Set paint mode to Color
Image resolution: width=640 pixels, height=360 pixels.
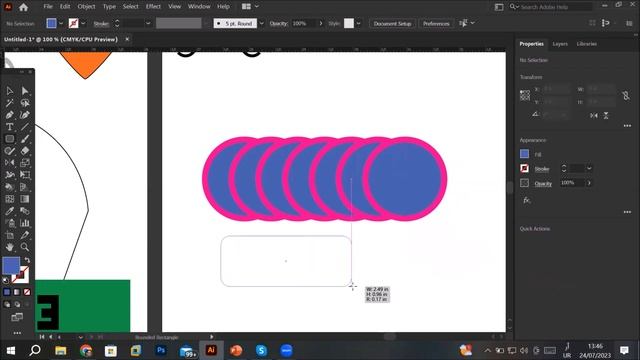7,292
